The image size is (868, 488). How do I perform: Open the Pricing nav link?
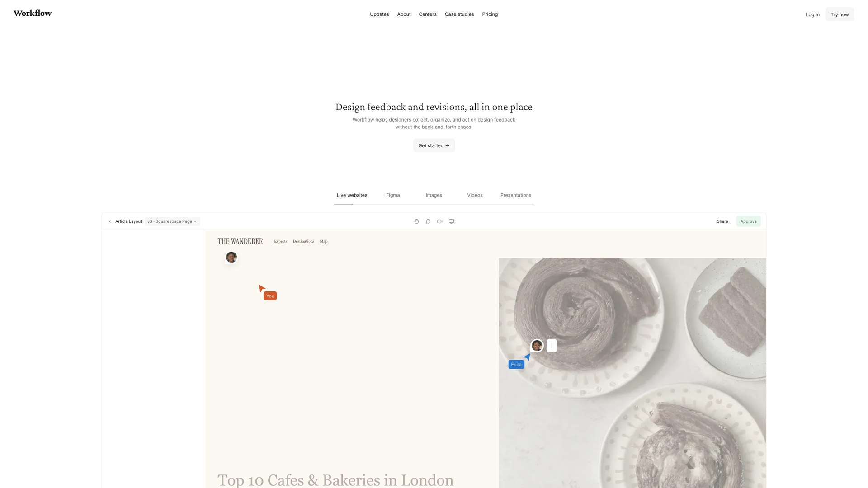tap(490, 14)
